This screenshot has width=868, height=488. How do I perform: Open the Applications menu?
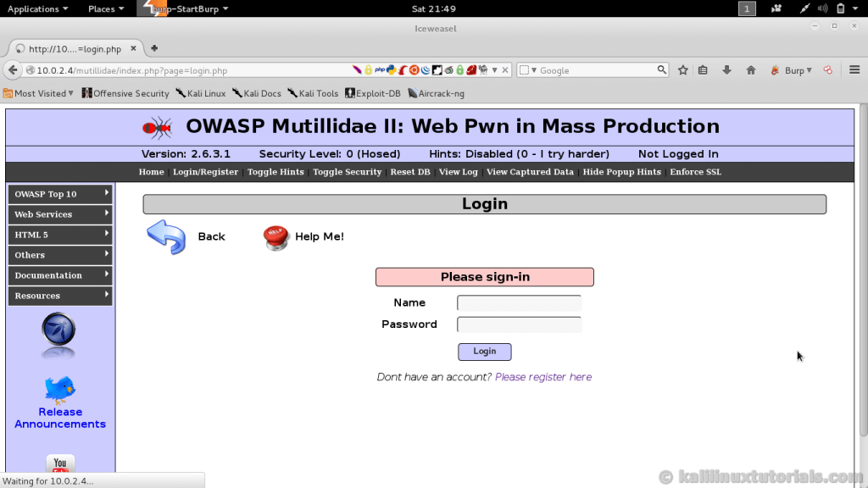click(x=37, y=8)
